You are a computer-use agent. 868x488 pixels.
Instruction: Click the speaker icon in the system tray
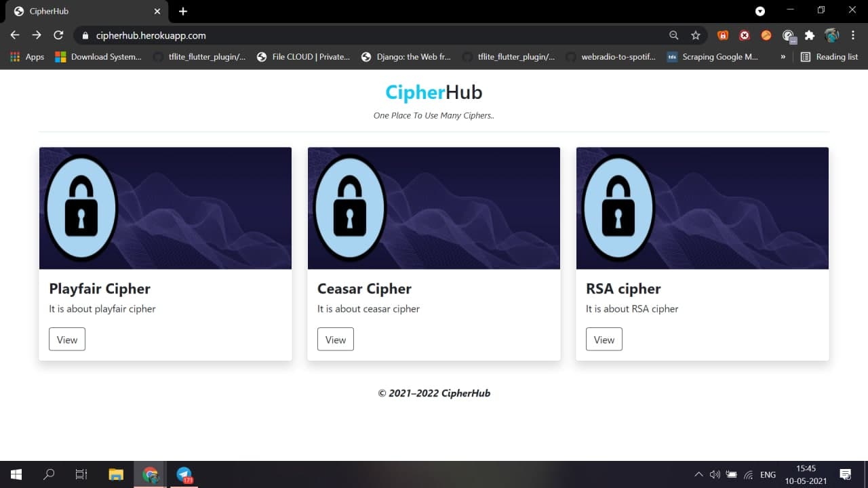715,474
